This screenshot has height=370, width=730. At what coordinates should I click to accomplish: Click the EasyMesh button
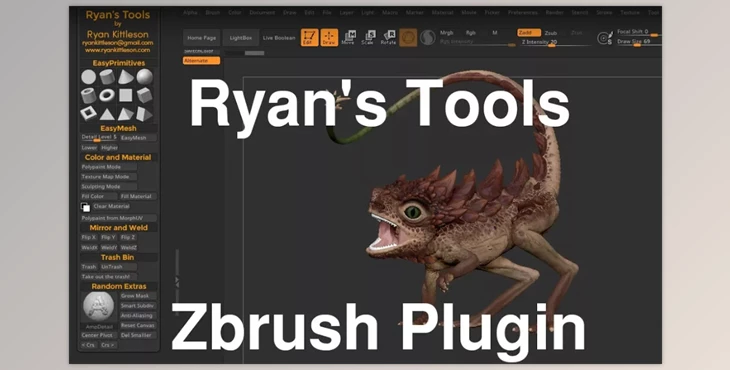pos(138,138)
